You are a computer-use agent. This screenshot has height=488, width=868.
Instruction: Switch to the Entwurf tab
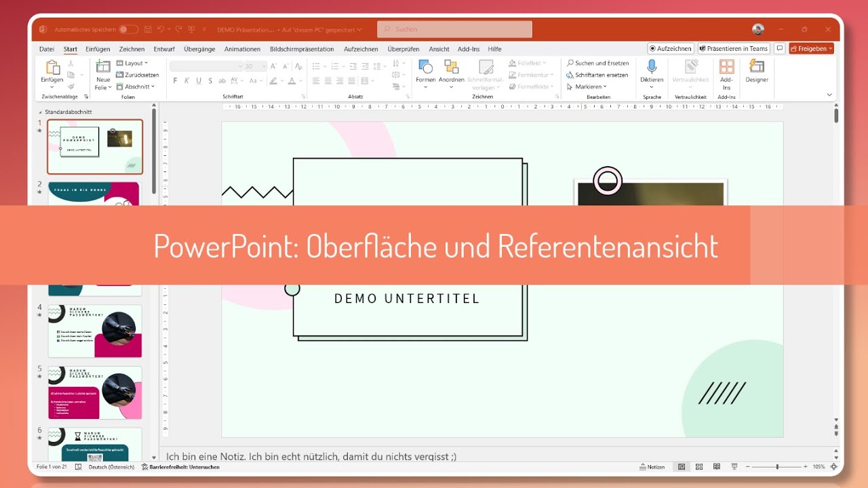click(x=164, y=49)
